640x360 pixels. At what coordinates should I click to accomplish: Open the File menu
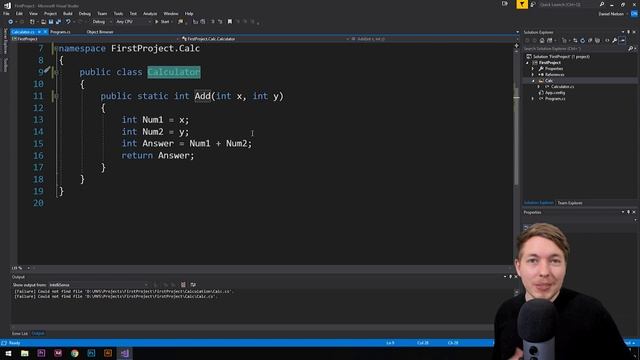6,13
